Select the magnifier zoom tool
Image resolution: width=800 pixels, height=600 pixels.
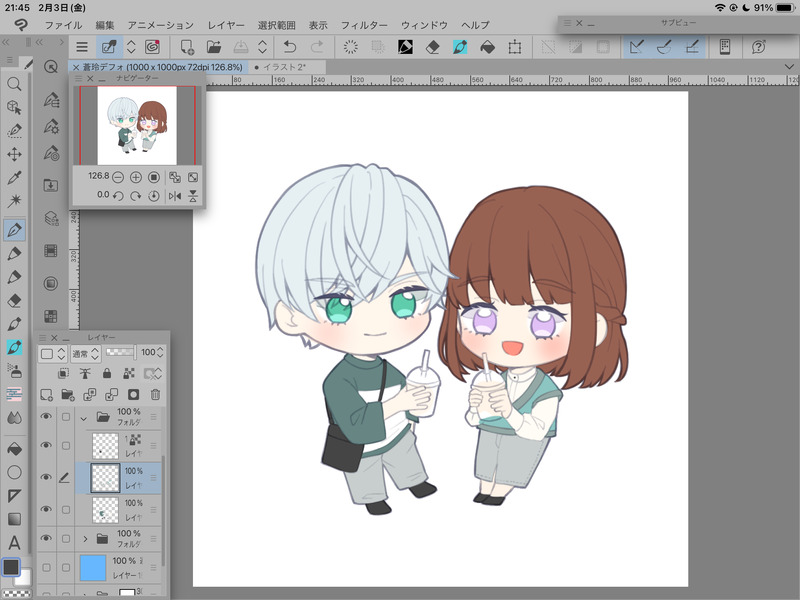14,84
